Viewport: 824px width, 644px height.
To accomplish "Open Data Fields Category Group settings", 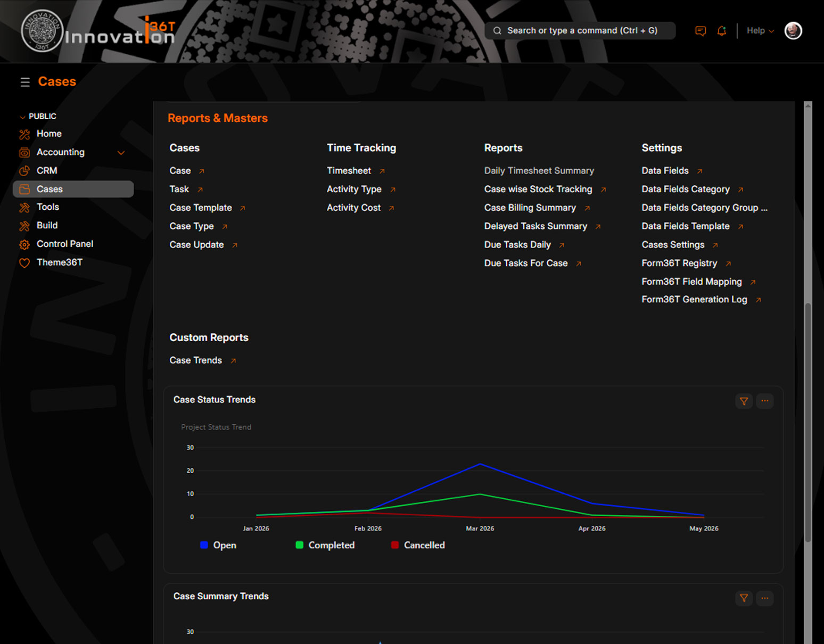I will tap(704, 208).
